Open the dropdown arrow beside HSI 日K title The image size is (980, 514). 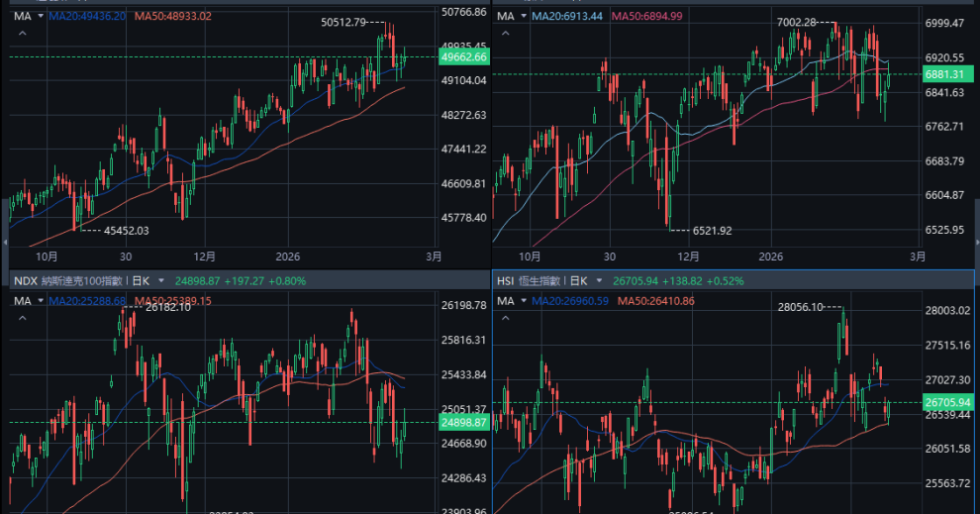(x=599, y=281)
